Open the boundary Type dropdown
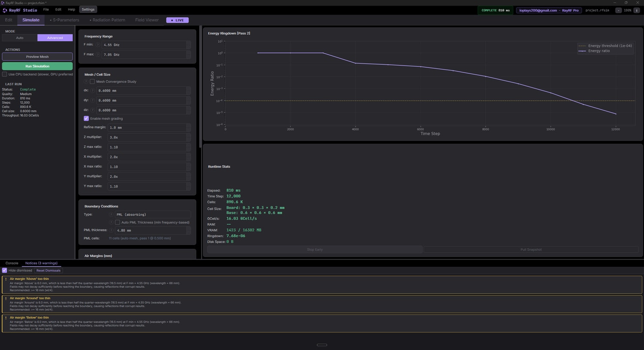 [x=153, y=214]
